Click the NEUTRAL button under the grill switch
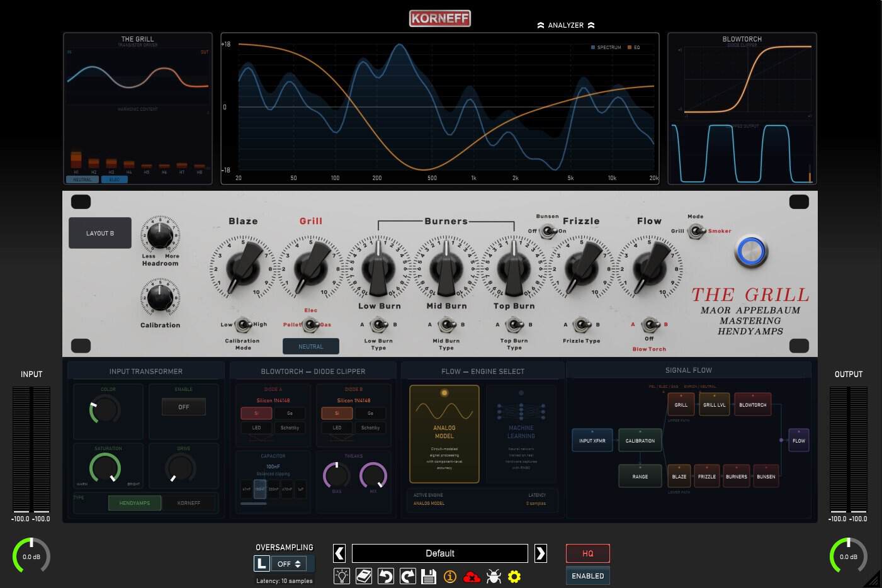This screenshot has height=588, width=882. [x=310, y=346]
